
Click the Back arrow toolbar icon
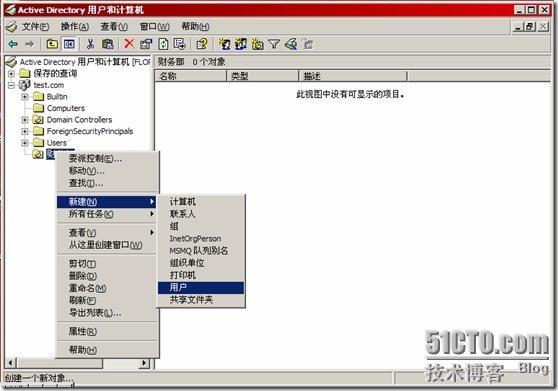click(x=13, y=44)
